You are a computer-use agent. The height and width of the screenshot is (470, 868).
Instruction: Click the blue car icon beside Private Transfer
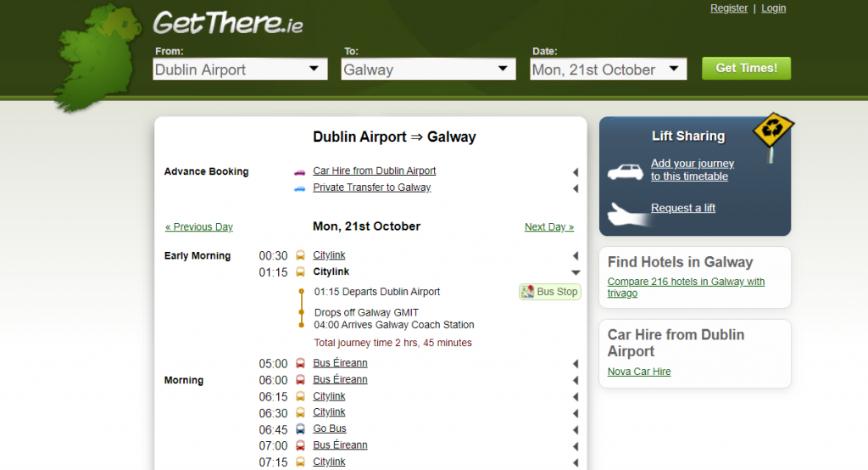[x=299, y=188]
